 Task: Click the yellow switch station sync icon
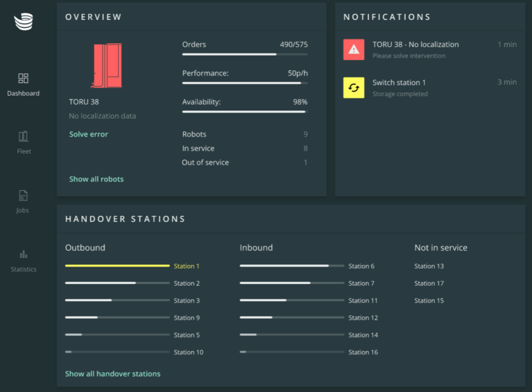coord(354,88)
